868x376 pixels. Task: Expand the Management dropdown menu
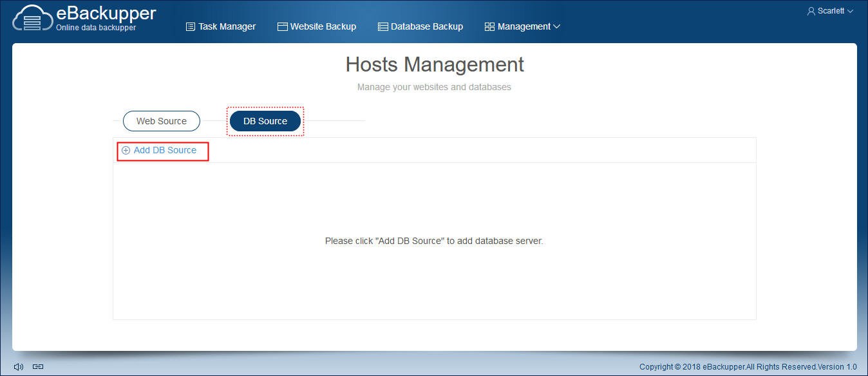(522, 26)
